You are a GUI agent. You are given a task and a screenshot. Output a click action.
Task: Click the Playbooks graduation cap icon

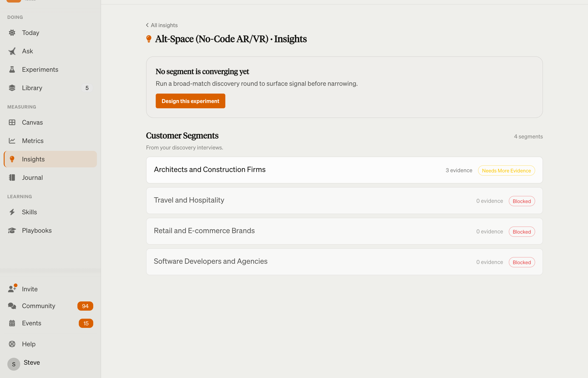pos(12,230)
